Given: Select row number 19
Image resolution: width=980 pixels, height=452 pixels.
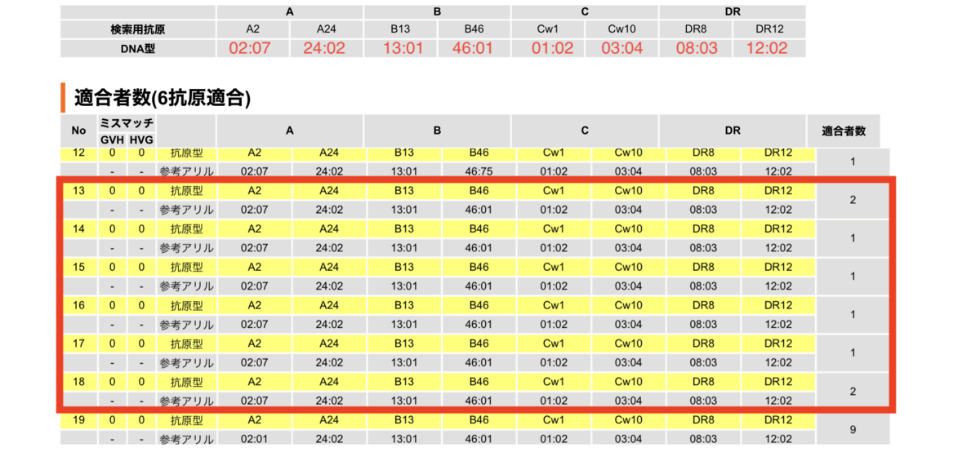Looking at the screenshot, I should tap(78, 420).
